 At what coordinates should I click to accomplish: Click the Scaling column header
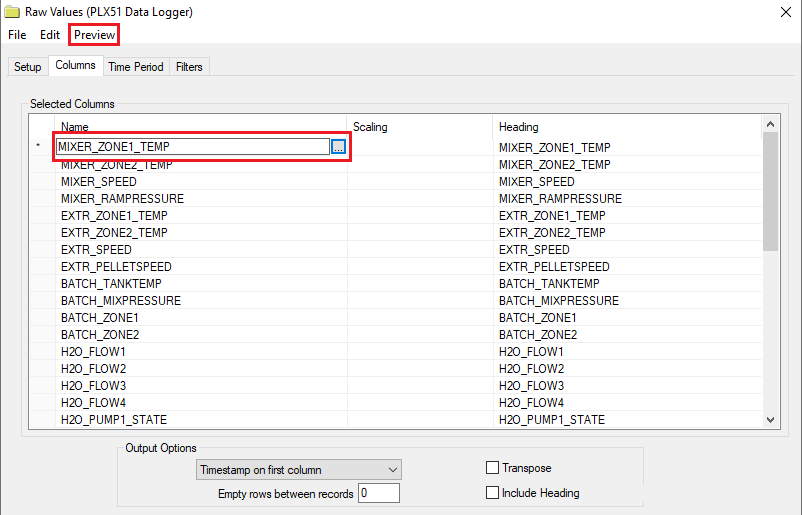coord(420,127)
